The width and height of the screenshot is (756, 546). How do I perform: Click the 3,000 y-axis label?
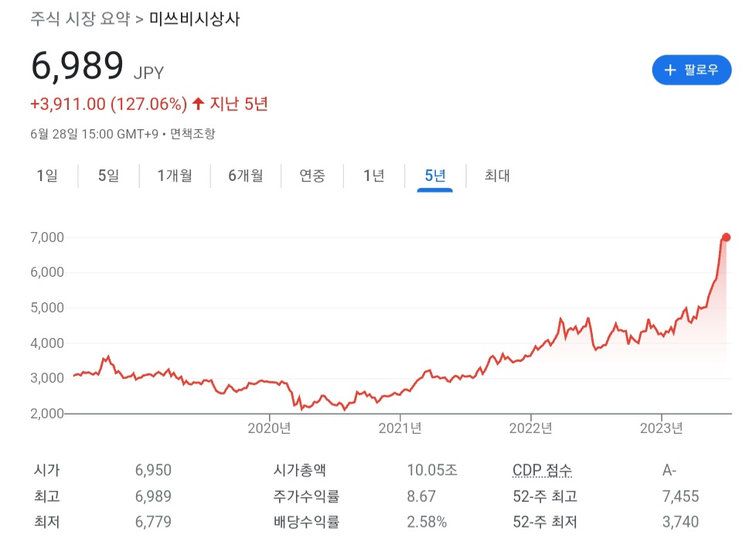47,378
